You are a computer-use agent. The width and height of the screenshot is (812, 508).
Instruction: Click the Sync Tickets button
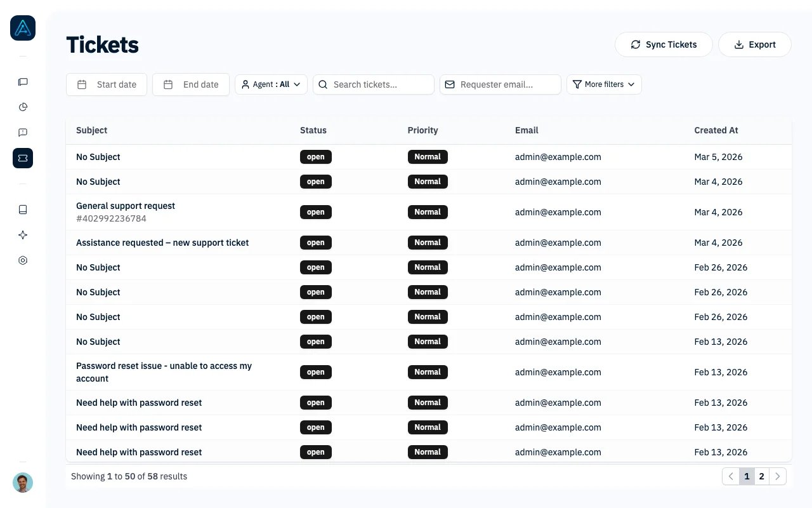click(x=664, y=44)
